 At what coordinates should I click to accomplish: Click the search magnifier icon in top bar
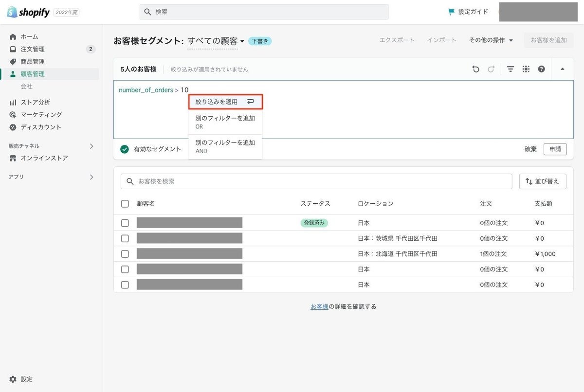click(x=148, y=12)
